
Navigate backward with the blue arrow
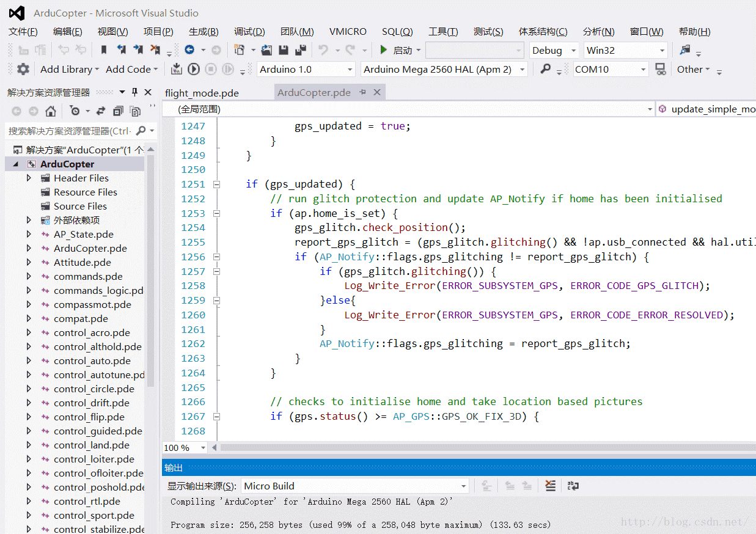[189, 50]
